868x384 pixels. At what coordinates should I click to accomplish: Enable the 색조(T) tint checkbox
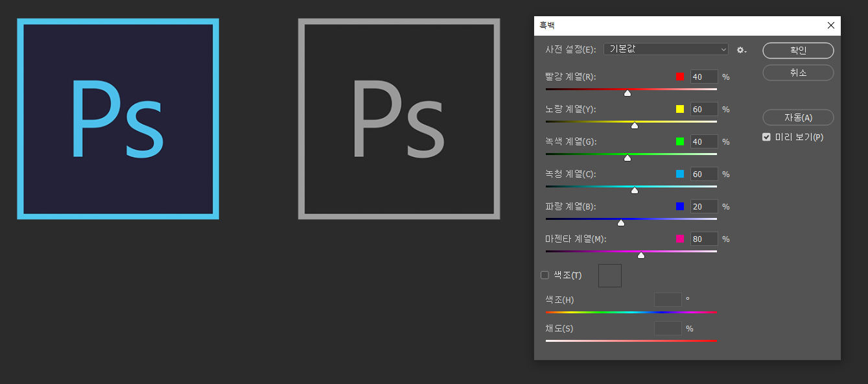(x=545, y=275)
